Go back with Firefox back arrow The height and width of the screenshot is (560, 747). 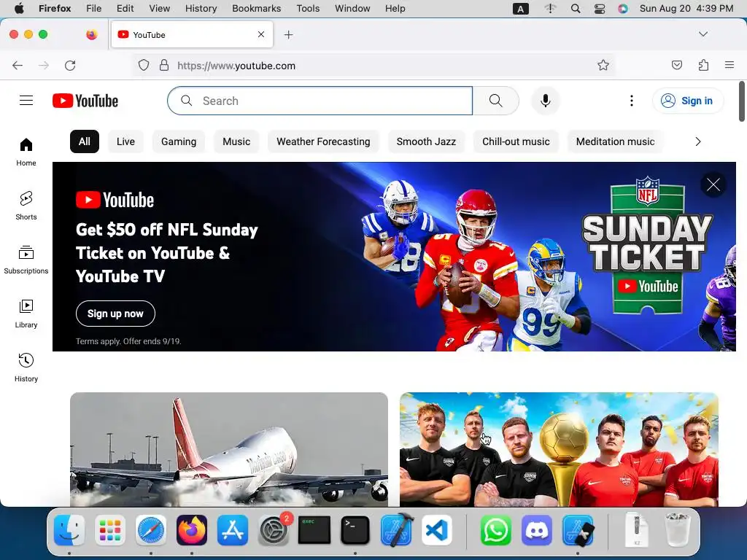18,65
